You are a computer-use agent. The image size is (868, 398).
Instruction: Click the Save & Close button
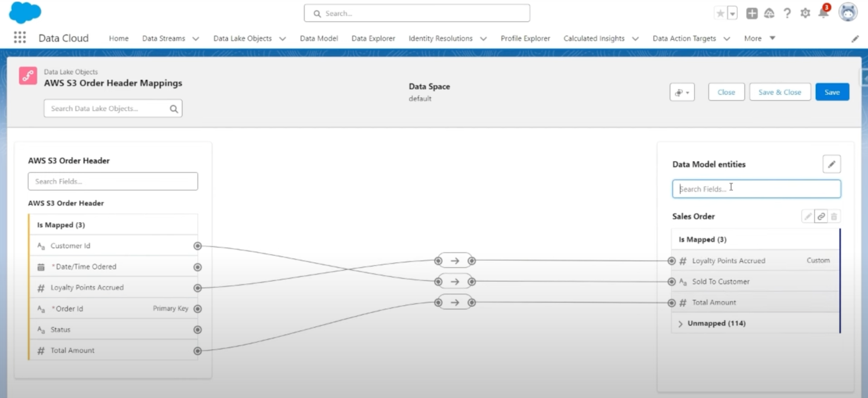click(x=780, y=92)
